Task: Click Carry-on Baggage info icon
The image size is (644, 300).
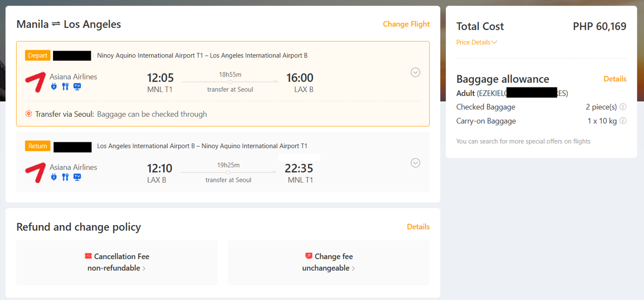Action: pyautogui.click(x=623, y=121)
